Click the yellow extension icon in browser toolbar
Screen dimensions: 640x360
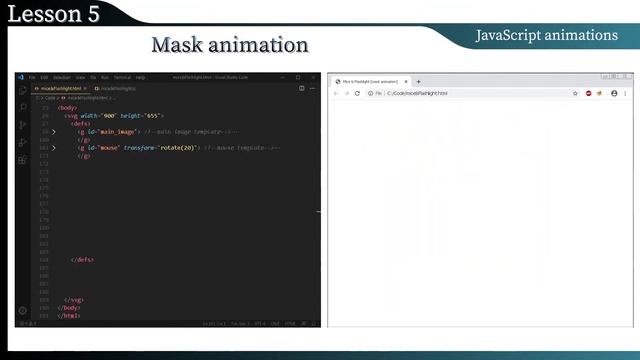tap(600, 93)
